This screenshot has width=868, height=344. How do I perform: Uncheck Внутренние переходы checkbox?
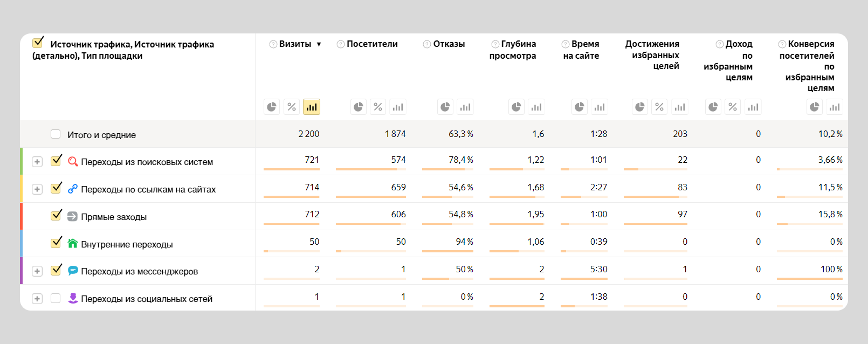point(56,243)
